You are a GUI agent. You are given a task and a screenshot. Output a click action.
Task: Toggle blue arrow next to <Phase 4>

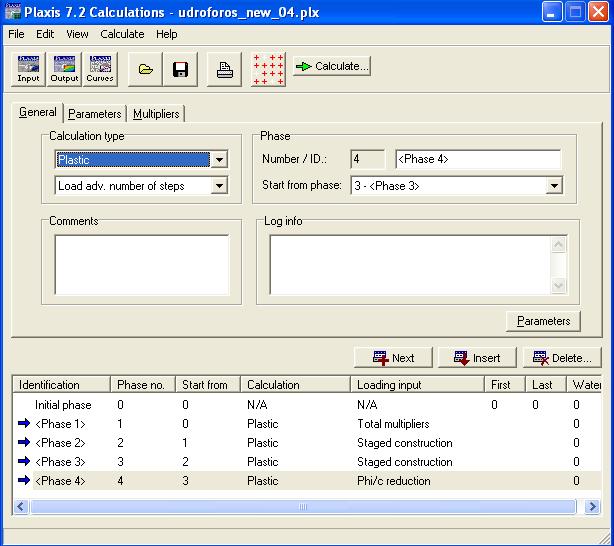click(x=24, y=480)
